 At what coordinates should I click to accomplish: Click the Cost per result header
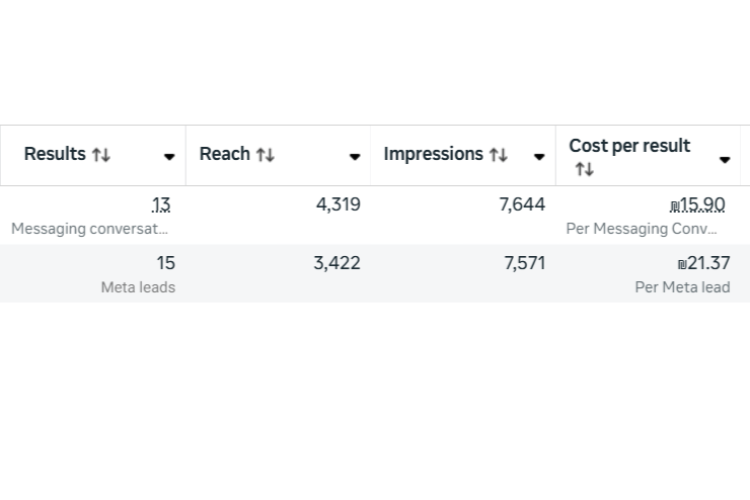[629, 145]
